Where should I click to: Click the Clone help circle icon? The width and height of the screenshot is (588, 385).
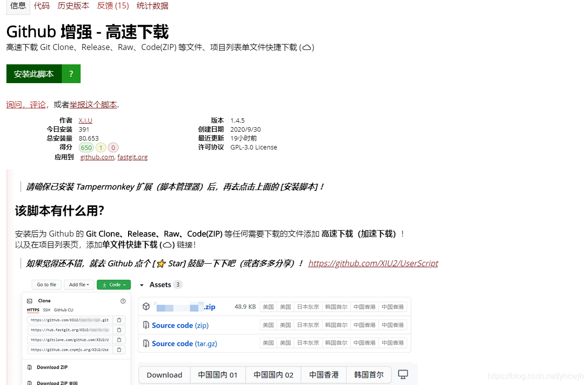123,301
